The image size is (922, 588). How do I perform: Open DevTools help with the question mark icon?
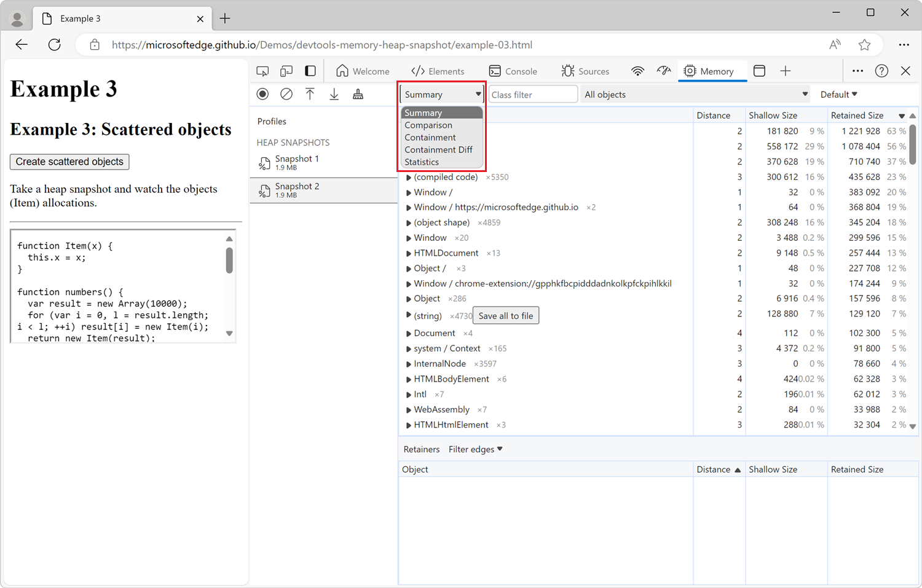(881, 71)
